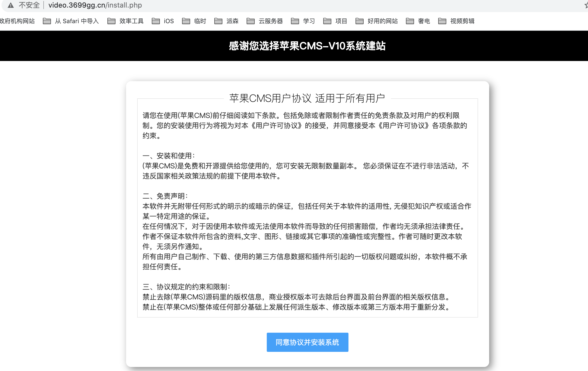This screenshot has width=588, height=371.
Task: Open the 奢电 bookmark folder
Action: pyautogui.click(x=418, y=21)
